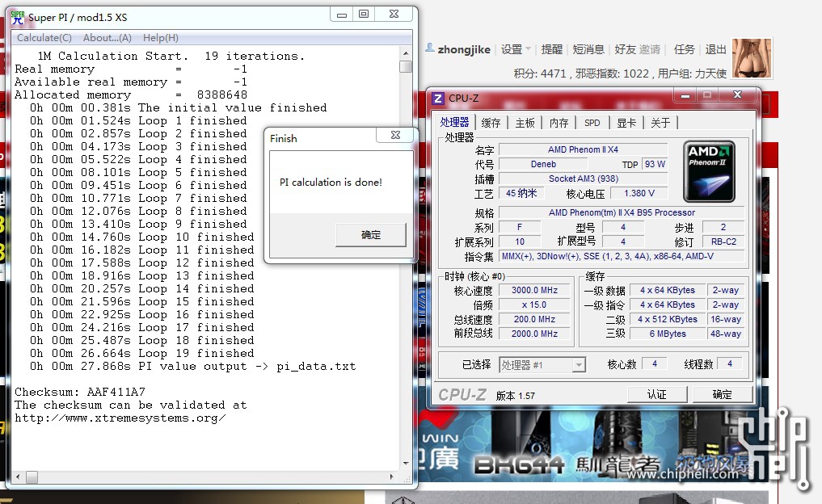Screen dimensions: 822x504
Task: Click the 确定 button in CPU-Z
Action: 722,394
